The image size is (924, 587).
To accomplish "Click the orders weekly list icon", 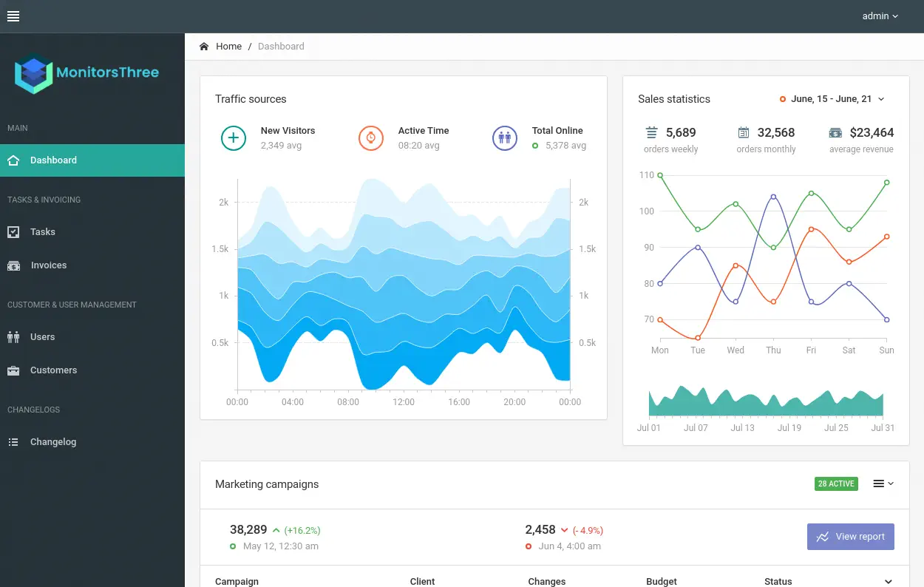I will (x=651, y=133).
